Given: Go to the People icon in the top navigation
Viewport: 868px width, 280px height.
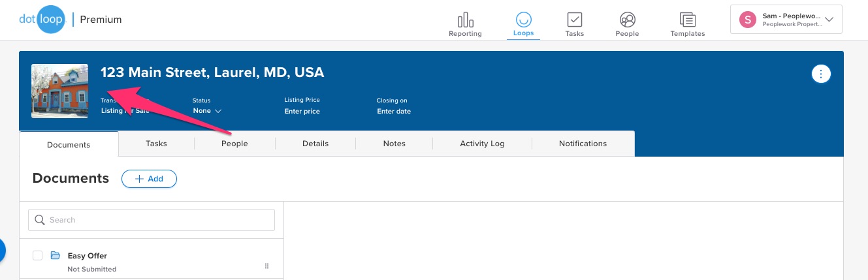Looking at the screenshot, I should click(x=627, y=20).
